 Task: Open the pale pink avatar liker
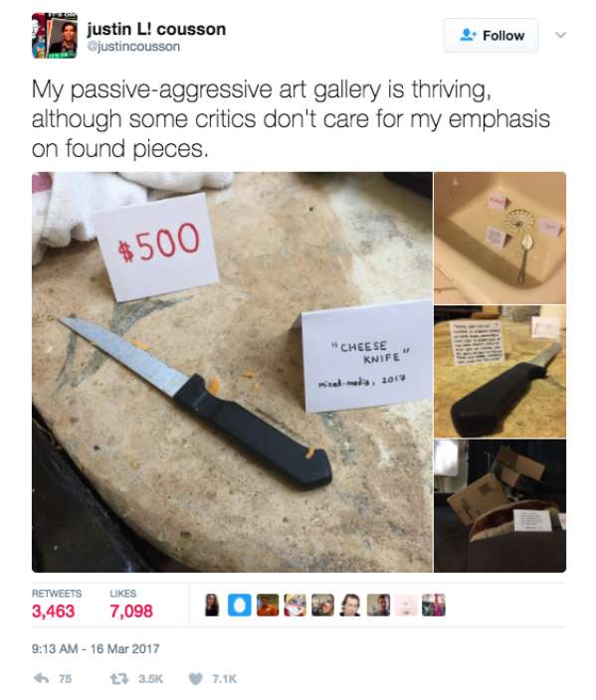[406, 605]
